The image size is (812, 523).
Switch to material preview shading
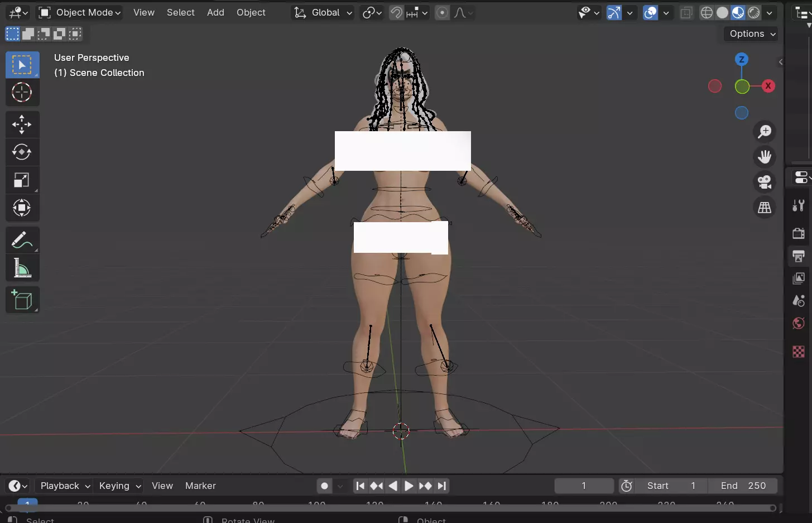(x=738, y=12)
